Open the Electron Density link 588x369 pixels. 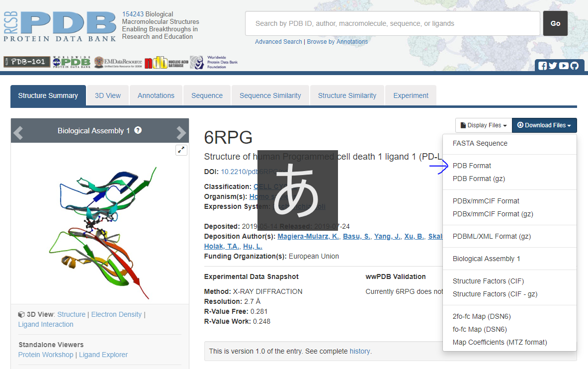pyautogui.click(x=116, y=314)
